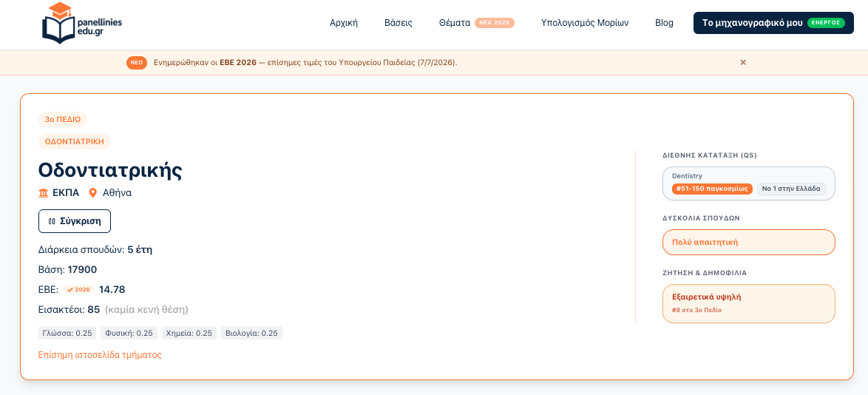
Task: Open Υπολογισμός Μορίων calculator
Action: point(585,23)
